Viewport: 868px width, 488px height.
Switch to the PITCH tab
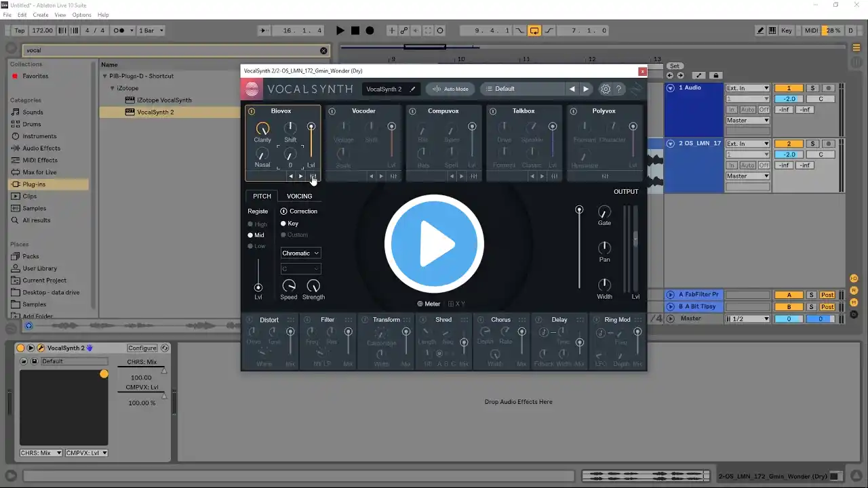click(x=262, y=197)
